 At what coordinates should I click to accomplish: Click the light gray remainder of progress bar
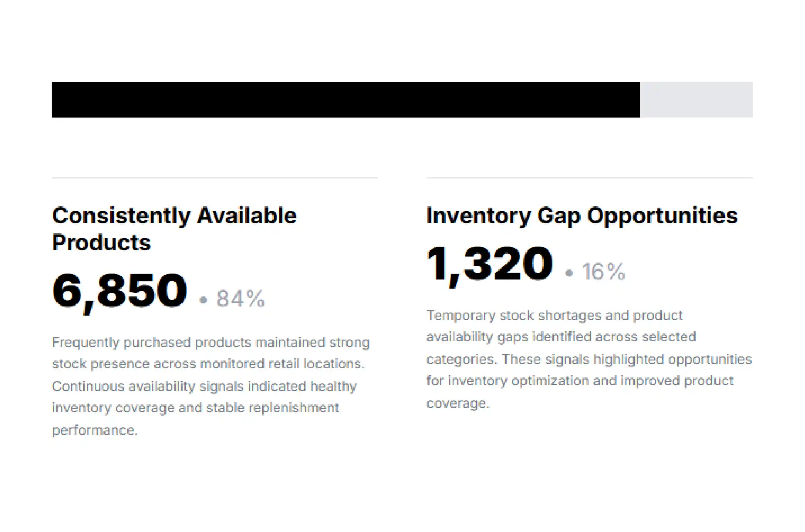[696, 100]
